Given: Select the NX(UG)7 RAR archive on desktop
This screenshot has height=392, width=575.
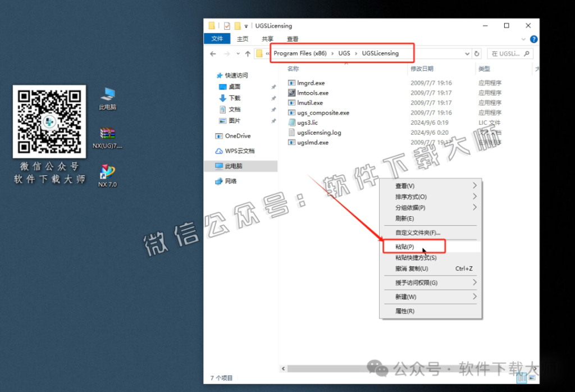Looking at the screenshot, I should [107, 136].
